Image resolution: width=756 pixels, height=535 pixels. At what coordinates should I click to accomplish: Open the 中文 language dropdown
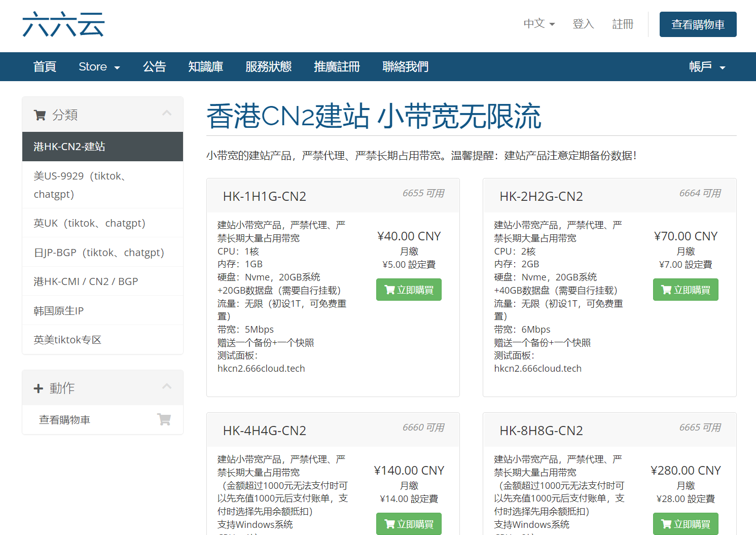point(539,24)
